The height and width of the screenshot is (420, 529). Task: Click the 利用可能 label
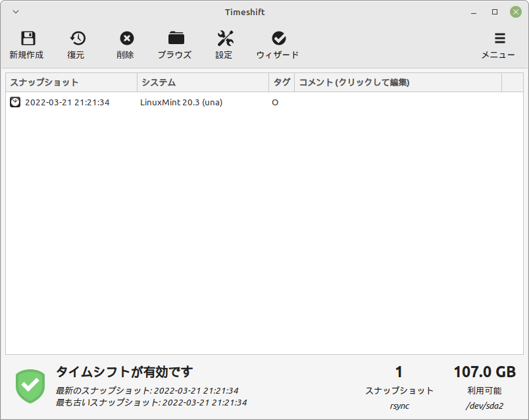(x=484, y=390)
